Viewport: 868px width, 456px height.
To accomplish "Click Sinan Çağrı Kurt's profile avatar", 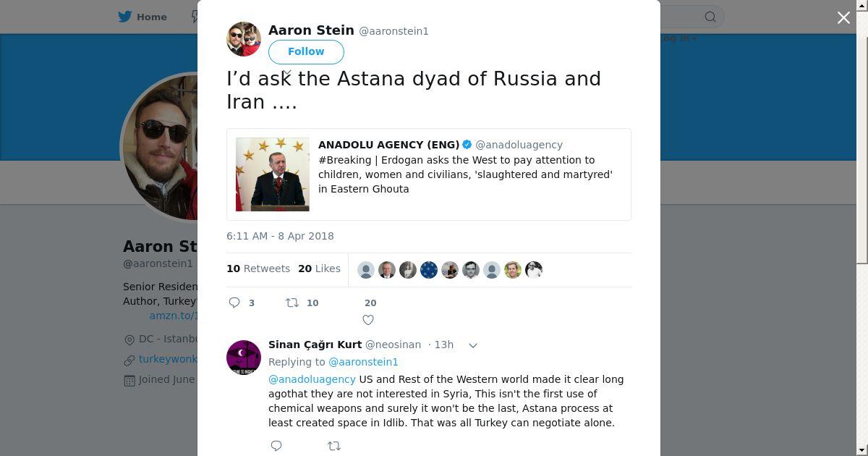I will [x=244, y=357].
